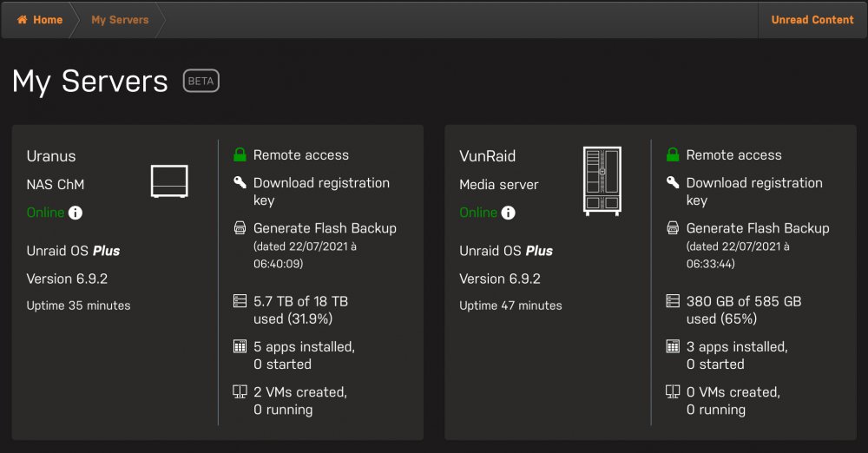Click the Uranus registration key icon
The width and height of the screenshot is (868, 453).
tap(240, 182)
